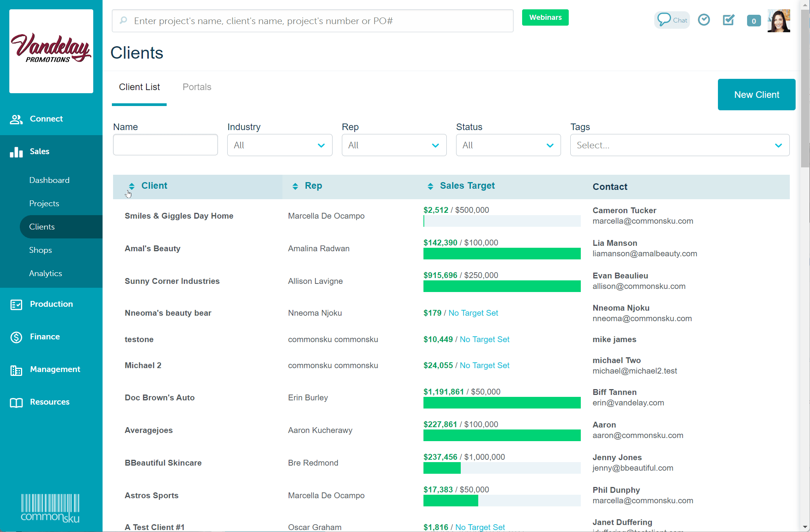Open Analytics in the Sales submenu
Screen dimensions: 810x532
pyautogui.click(x=45, y=273)
